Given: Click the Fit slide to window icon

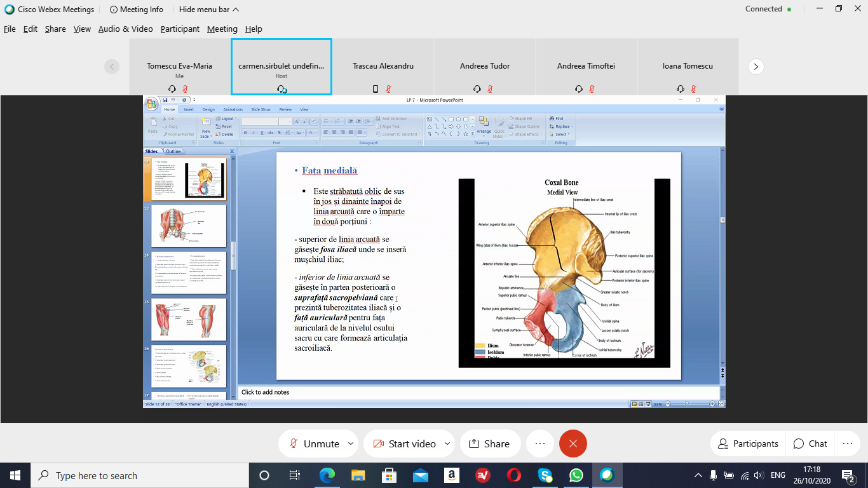Looking at the screenshot, I should click(721, 404).
